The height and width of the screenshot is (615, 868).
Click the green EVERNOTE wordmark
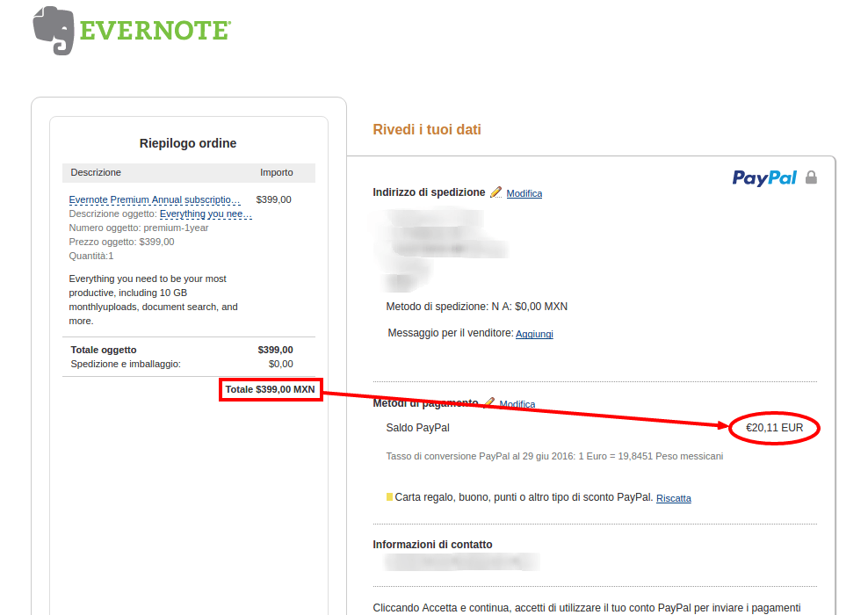tap(155, 31)
